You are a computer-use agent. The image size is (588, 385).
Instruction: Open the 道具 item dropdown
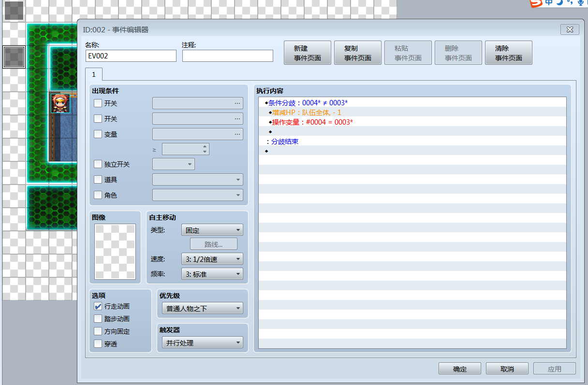(197, 179)
